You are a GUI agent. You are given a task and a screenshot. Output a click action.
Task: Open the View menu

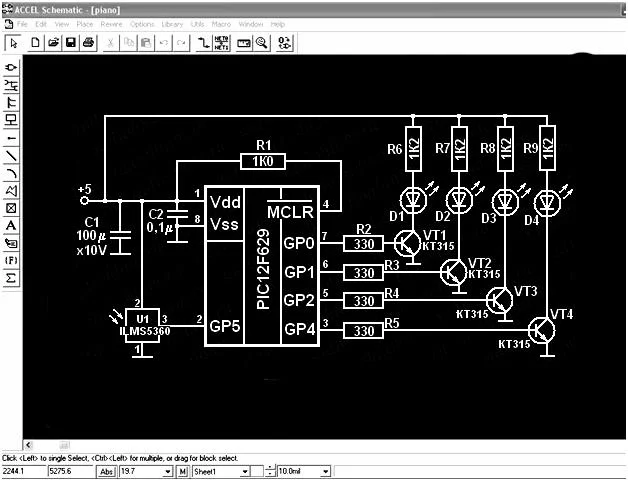[62, 24]
